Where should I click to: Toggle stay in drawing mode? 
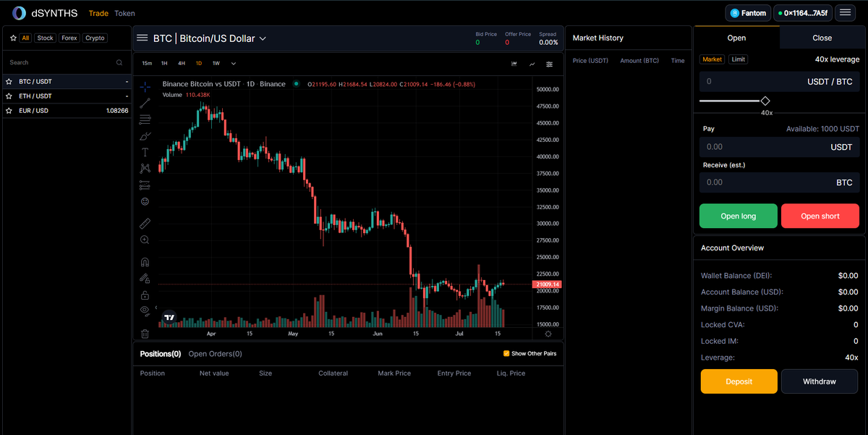click(145, 278)
